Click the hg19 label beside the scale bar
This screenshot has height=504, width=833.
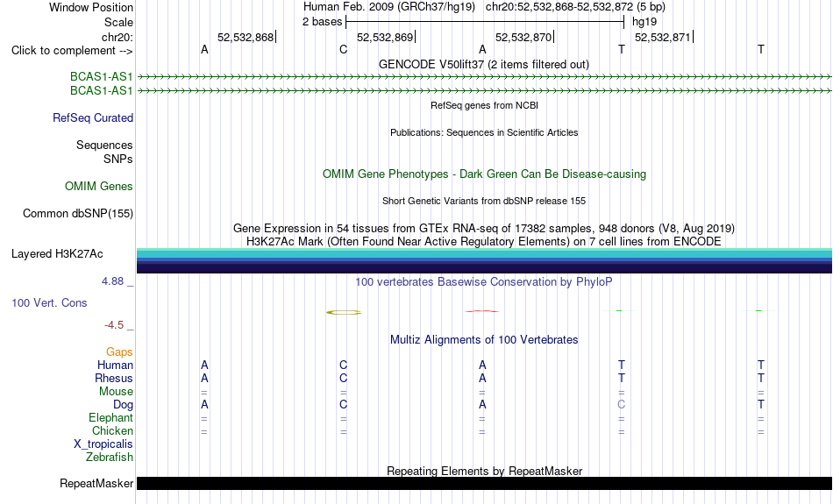(x=644, y=22)
